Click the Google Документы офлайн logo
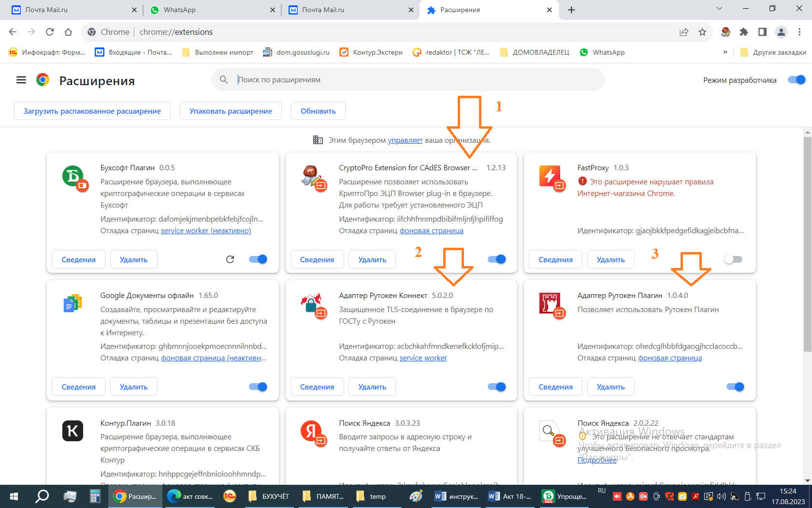 tap(72, 303)
